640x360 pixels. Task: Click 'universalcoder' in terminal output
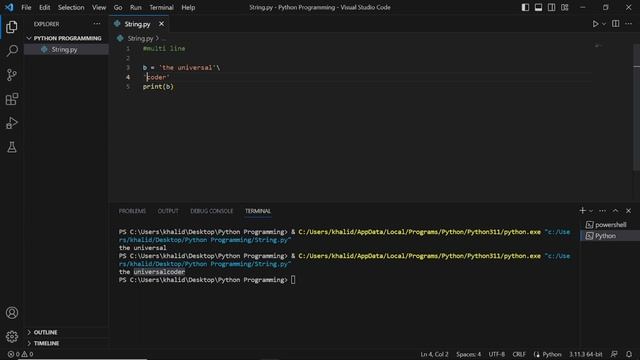click(159, 272)
